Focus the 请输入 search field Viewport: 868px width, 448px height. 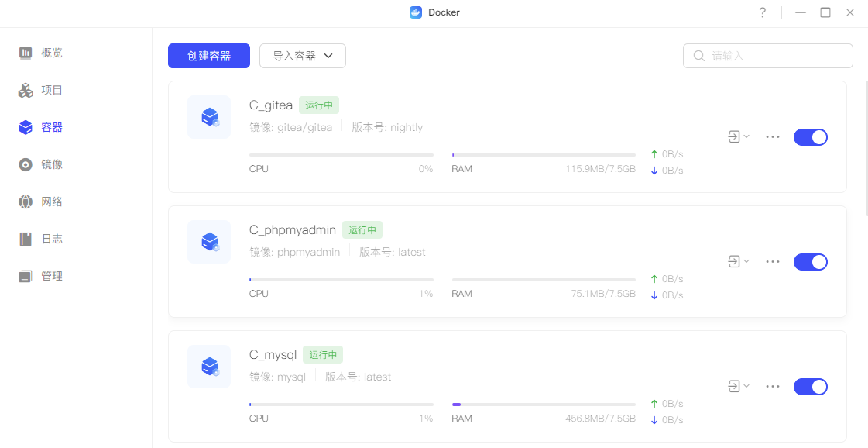(x=768, y=56)
